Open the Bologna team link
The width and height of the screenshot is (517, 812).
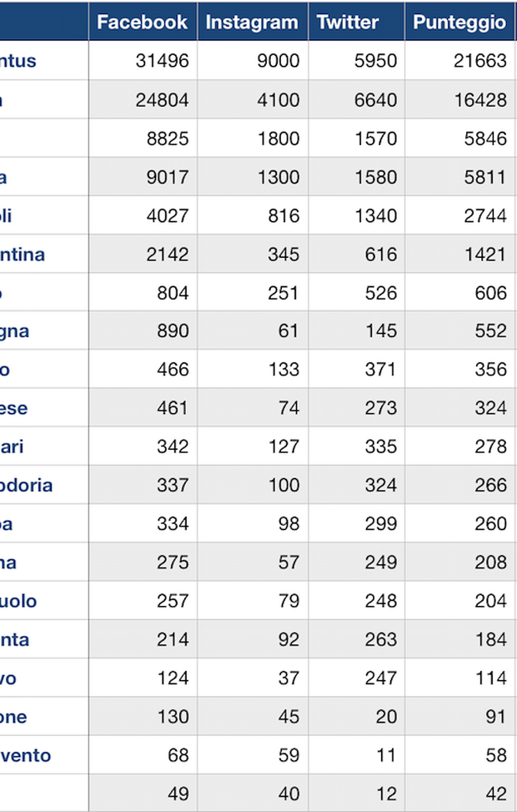15,331
